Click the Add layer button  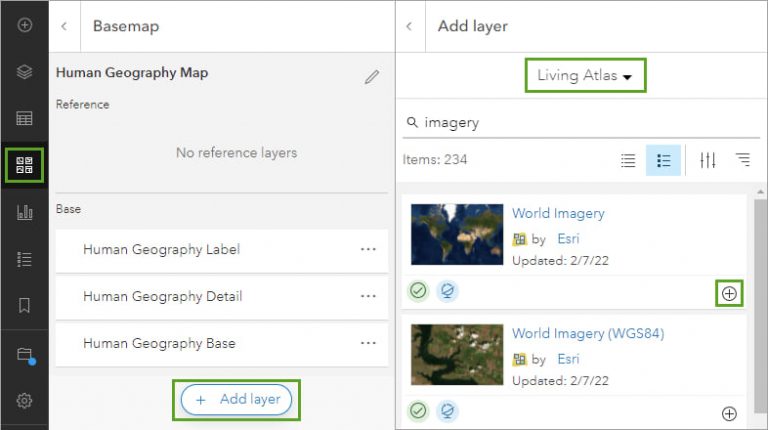point(237,399)
